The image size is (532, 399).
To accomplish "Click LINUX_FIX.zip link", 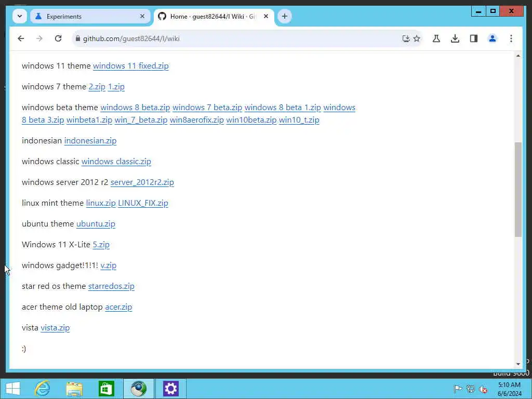I will [x=143, y=203].
